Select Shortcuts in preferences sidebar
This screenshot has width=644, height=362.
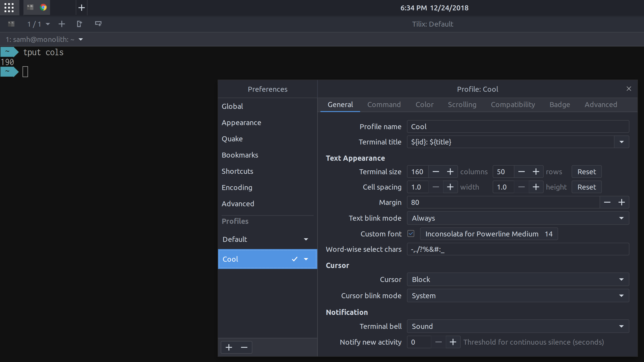click(237, 171)
